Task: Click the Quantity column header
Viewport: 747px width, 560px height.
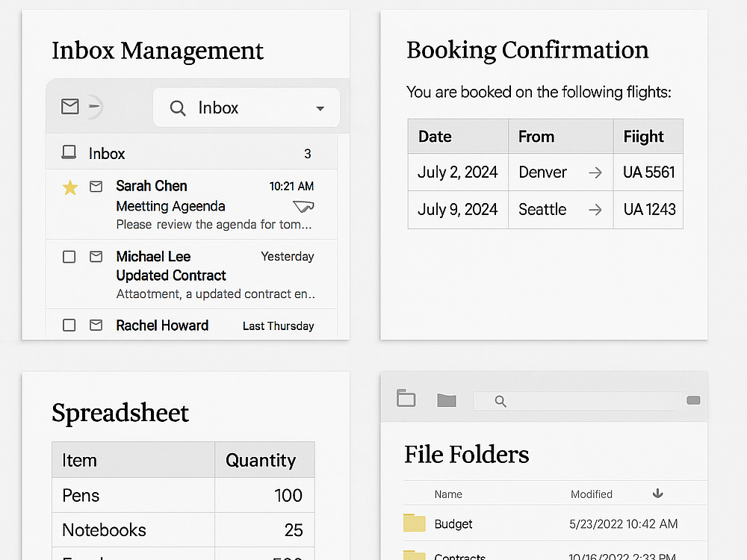Action: (264, 460)
